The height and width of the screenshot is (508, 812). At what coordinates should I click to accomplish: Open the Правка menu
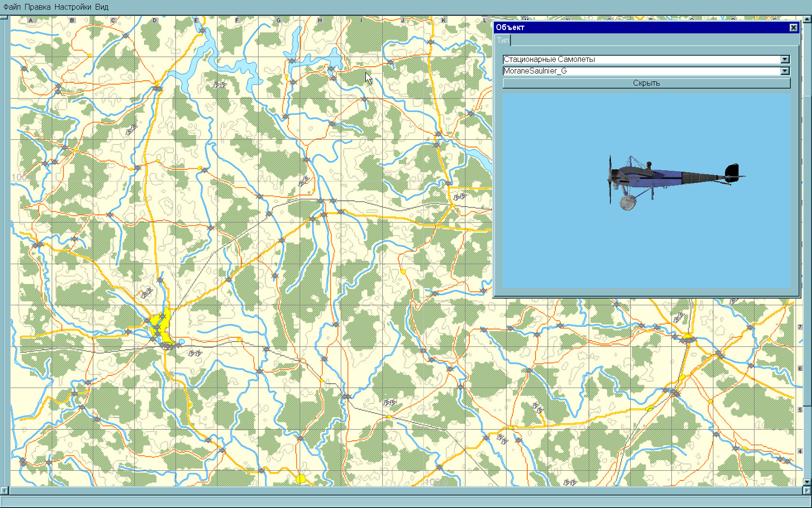point(37,7)
